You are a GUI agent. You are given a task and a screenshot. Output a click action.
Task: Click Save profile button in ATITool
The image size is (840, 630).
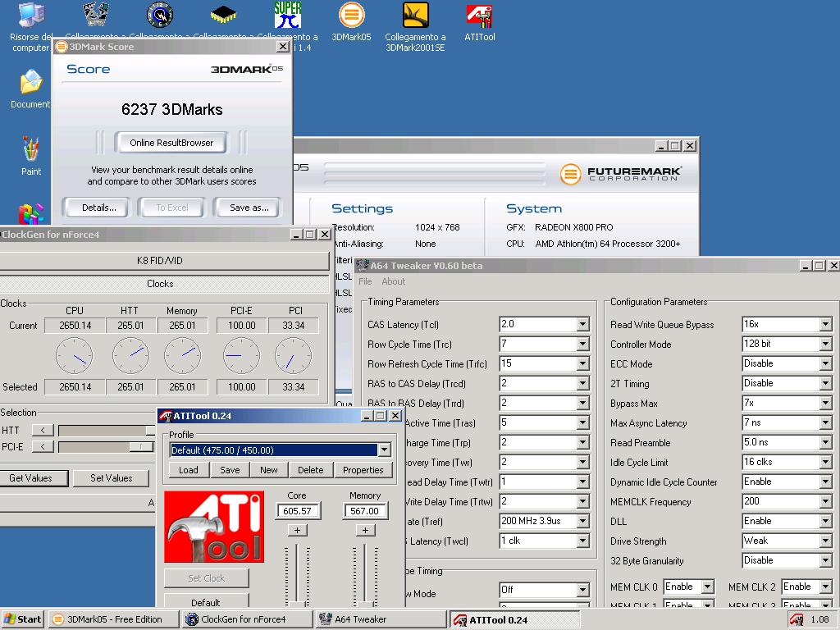tap(230, 470)
